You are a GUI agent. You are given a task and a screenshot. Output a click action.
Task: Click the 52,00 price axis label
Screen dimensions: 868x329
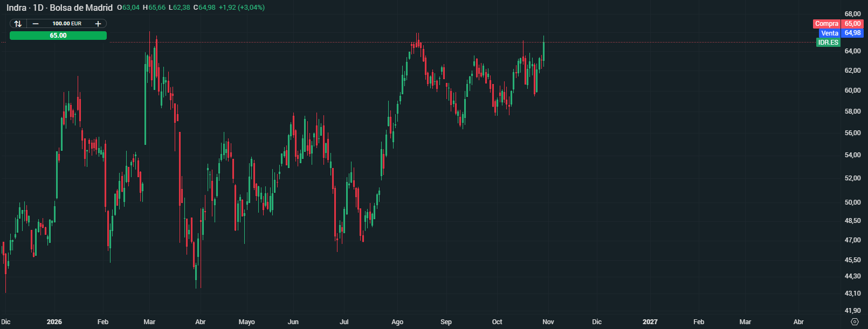(x=852, y=178)
